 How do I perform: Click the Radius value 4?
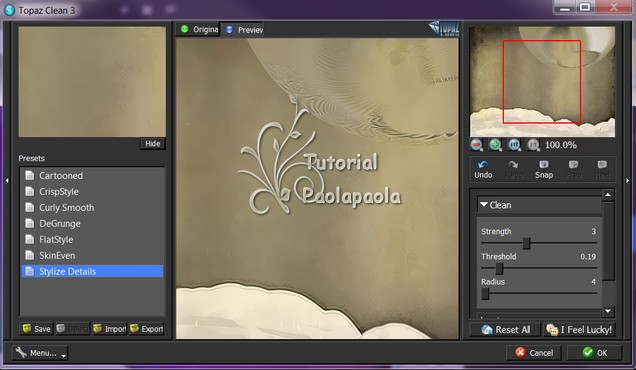[x=593, y=282]
